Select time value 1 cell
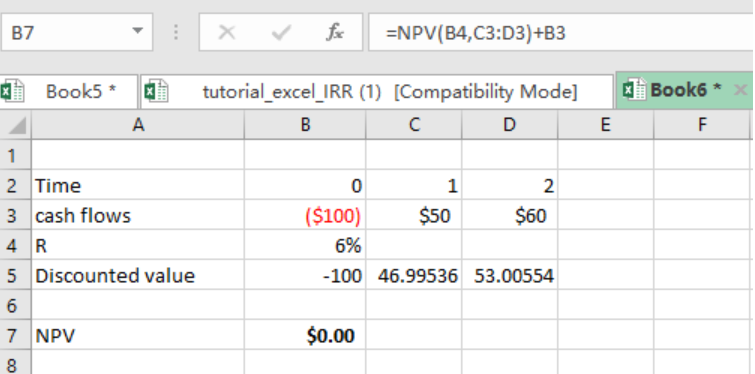This screenshot has height=374, width=755. click(x=414, y=185)
